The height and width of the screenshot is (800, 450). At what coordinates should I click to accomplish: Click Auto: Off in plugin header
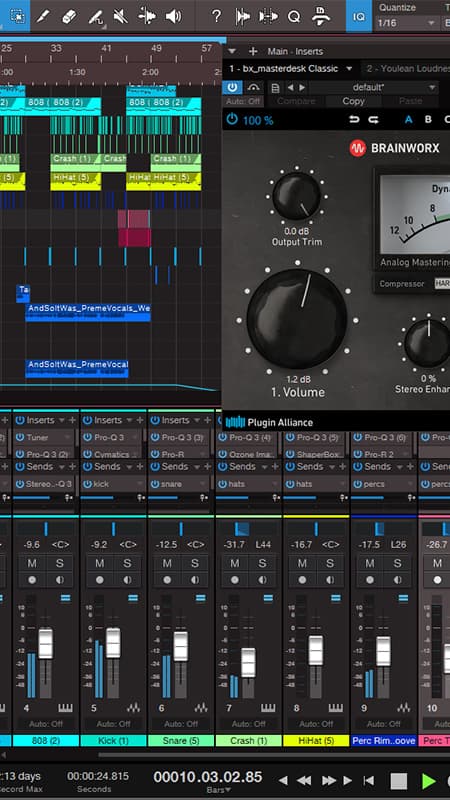(243, 101)
